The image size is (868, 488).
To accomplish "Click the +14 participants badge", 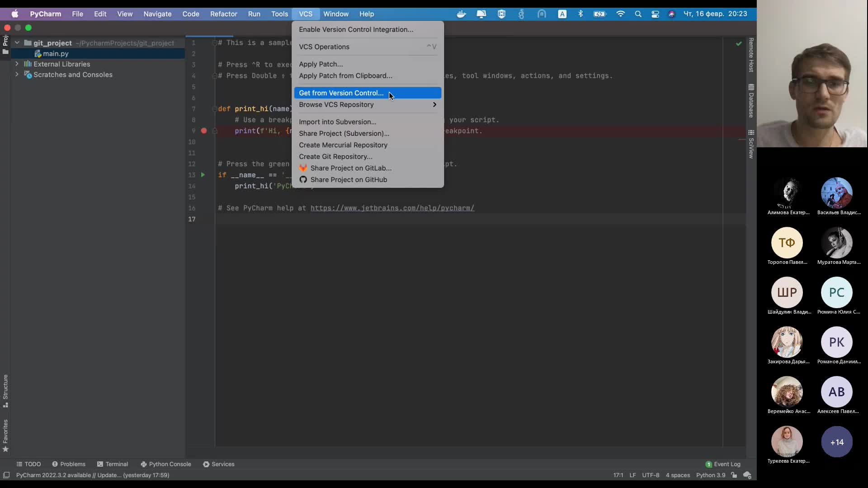I will [837, 442].
